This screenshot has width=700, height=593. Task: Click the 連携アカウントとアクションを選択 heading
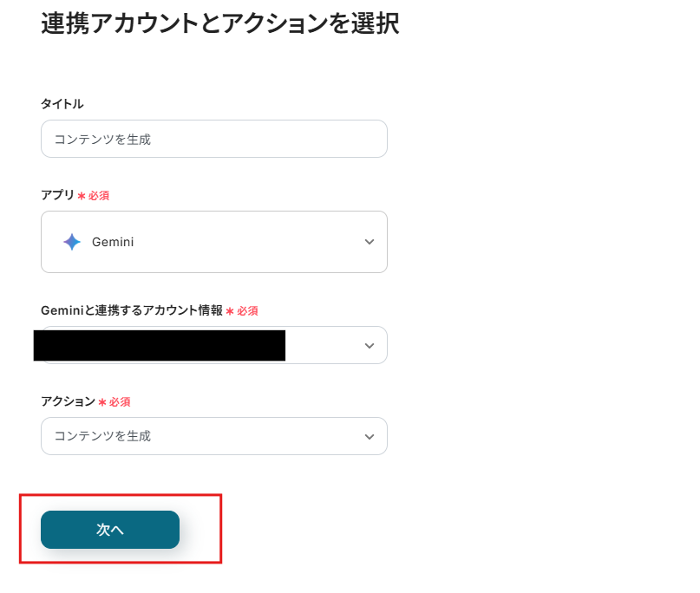[219, 23]
